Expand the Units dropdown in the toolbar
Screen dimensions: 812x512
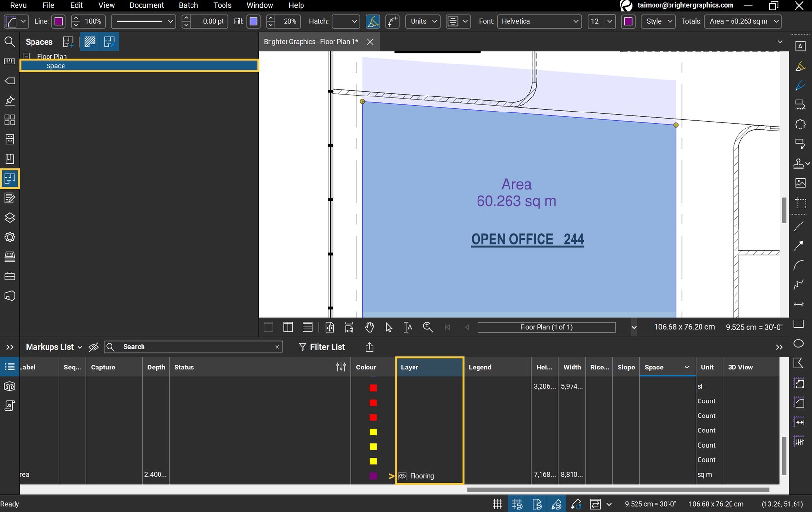pos(422,21)
